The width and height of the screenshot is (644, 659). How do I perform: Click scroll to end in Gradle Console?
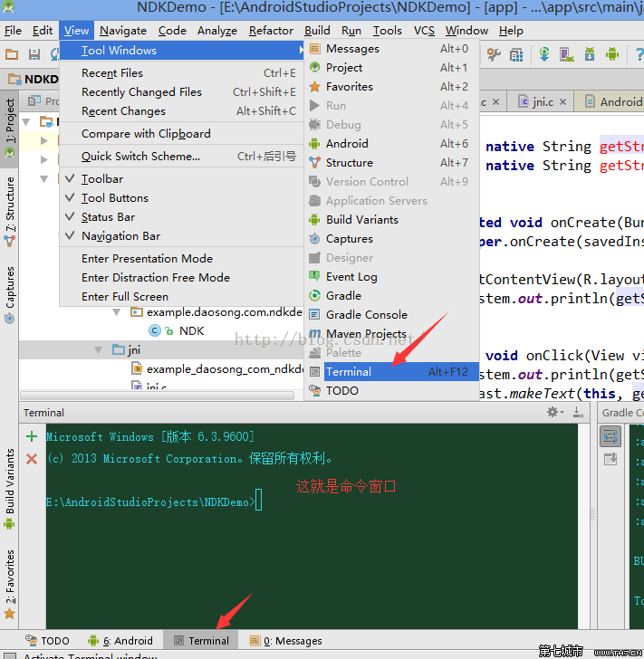610,459
